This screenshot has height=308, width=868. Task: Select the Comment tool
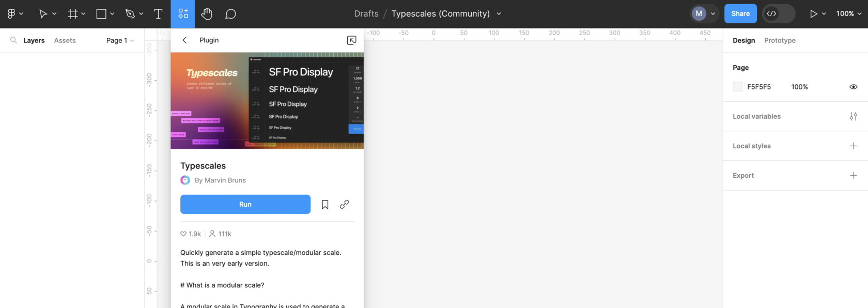(230, 14)
